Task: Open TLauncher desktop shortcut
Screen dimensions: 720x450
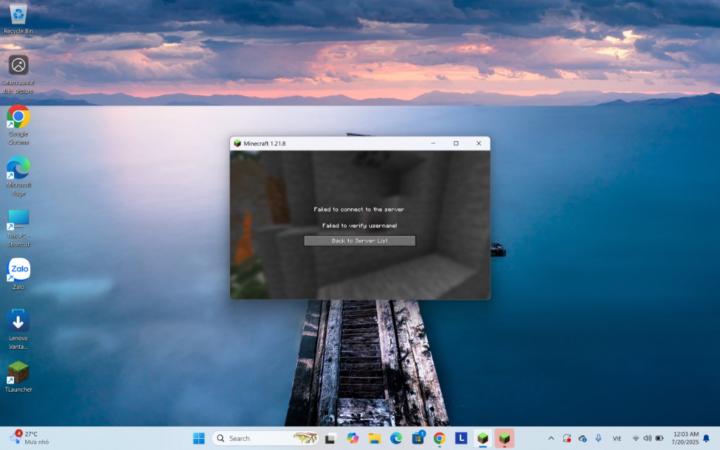Action: point(18,377)
